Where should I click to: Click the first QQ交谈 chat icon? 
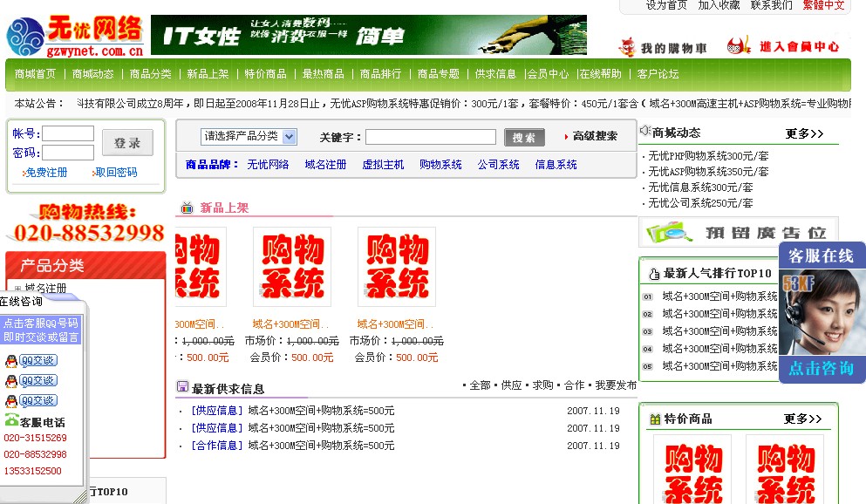31,361
